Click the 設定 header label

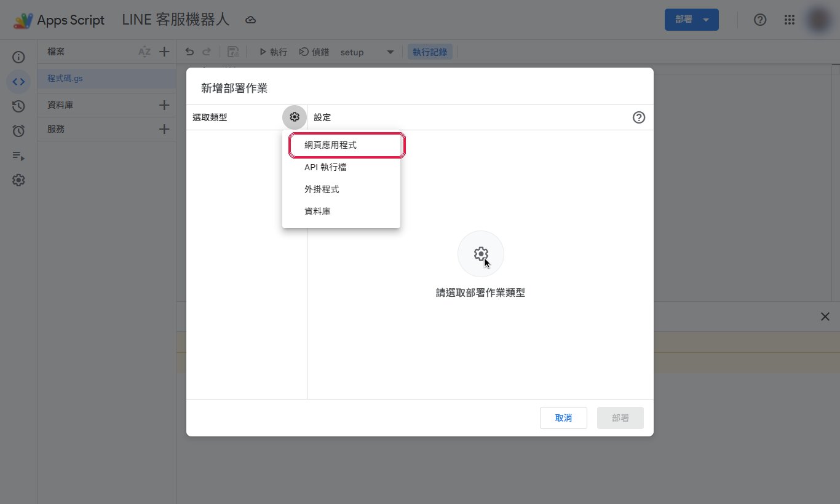click(x=322, y=117)
